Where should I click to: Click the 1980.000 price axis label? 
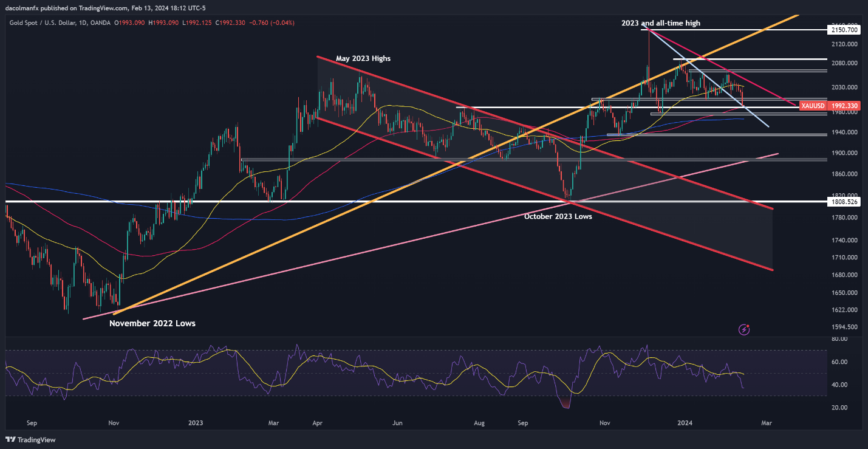844,113
